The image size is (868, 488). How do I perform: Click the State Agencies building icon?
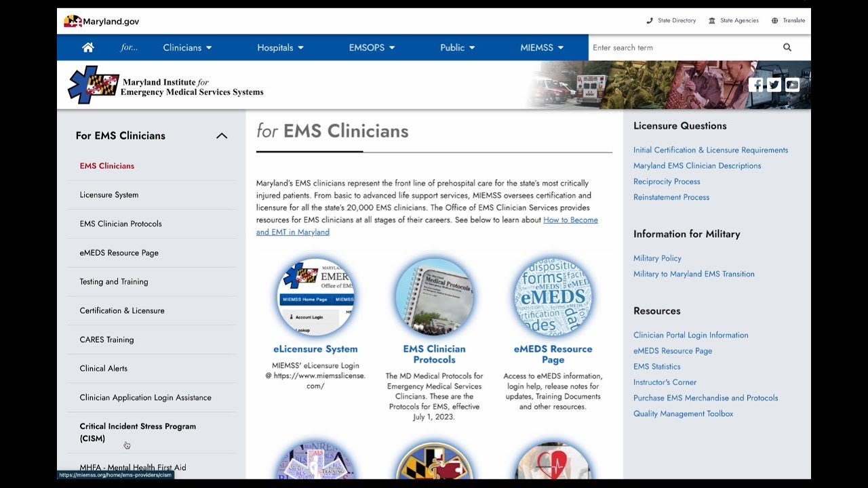click(712, 21)
